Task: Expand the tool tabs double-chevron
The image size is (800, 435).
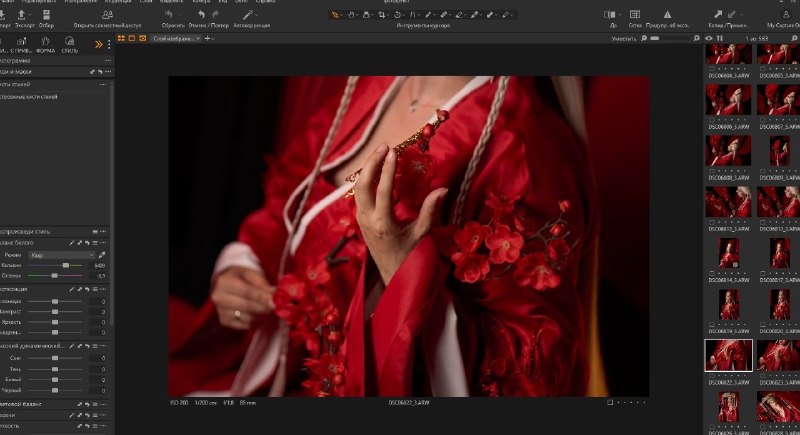Action: 99,44
